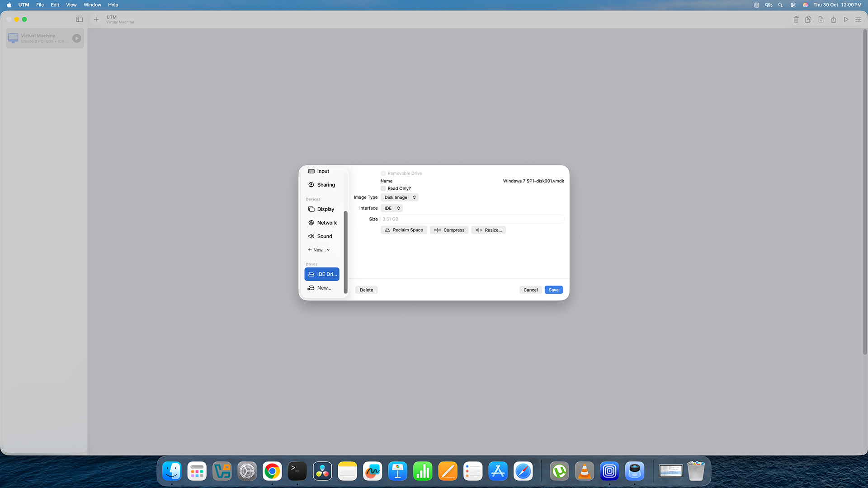Toggle the VM list sidebar icon

coord(79,19)
